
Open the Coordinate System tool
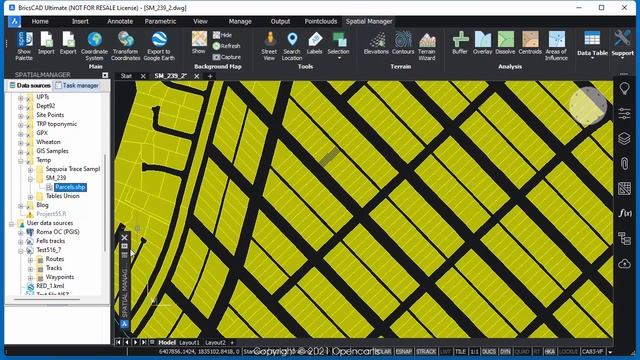pos(94,46)
